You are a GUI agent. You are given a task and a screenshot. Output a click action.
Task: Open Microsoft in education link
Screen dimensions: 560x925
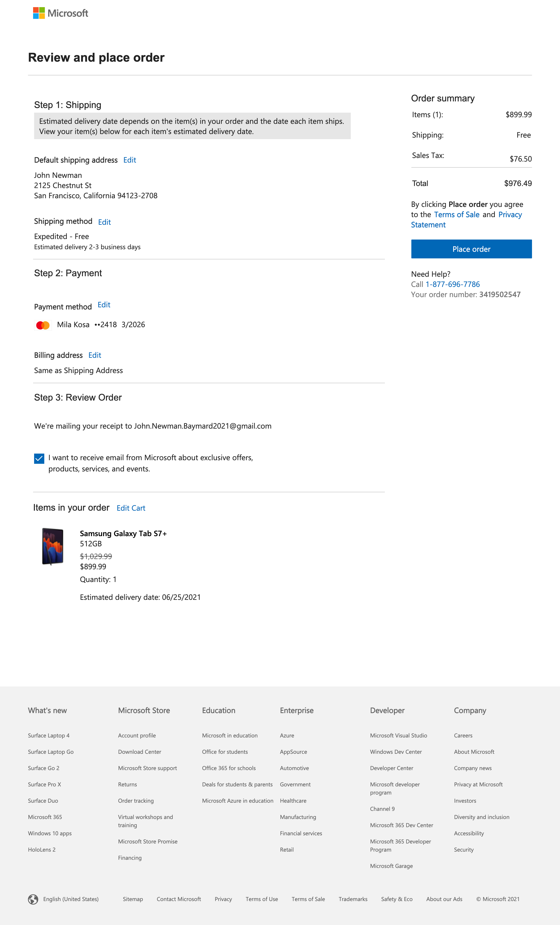pyautogui.click(x=230, y=735)
